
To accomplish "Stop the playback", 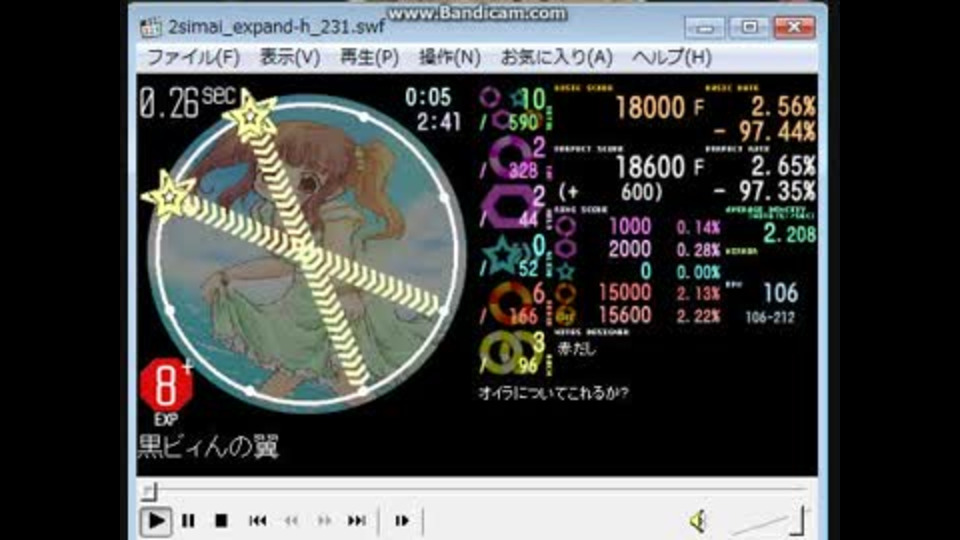I will coord(221,521).
